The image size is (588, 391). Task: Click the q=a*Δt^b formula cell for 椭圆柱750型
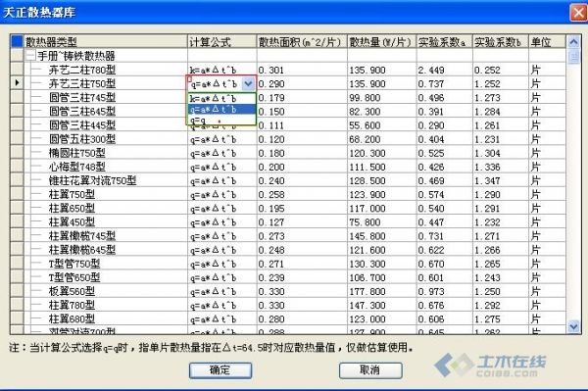pyautogui.click(x=222, y=153)
